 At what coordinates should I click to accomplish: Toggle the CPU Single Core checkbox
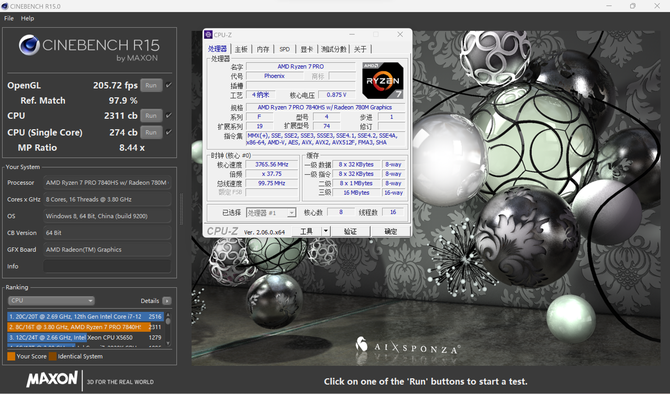pos(169,132)
